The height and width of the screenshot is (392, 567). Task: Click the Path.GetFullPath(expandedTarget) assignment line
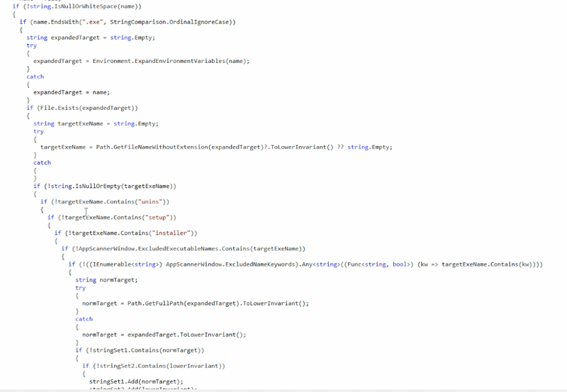(196, 303)
